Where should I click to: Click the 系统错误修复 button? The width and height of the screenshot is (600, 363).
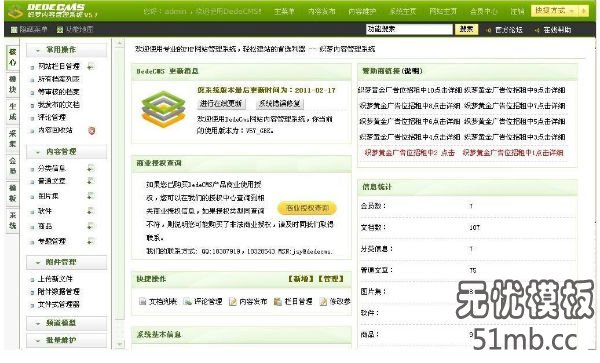280,104
